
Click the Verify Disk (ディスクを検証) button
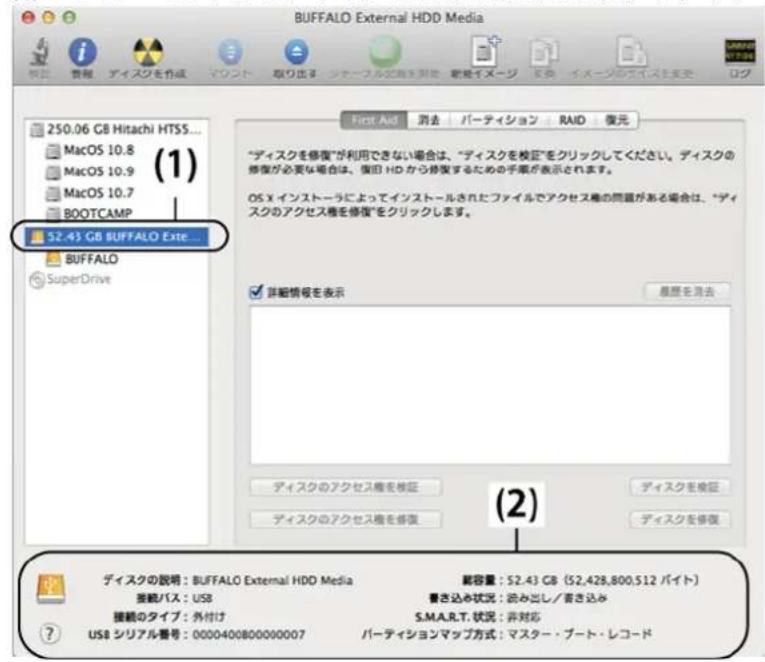[x=680, y=487]
